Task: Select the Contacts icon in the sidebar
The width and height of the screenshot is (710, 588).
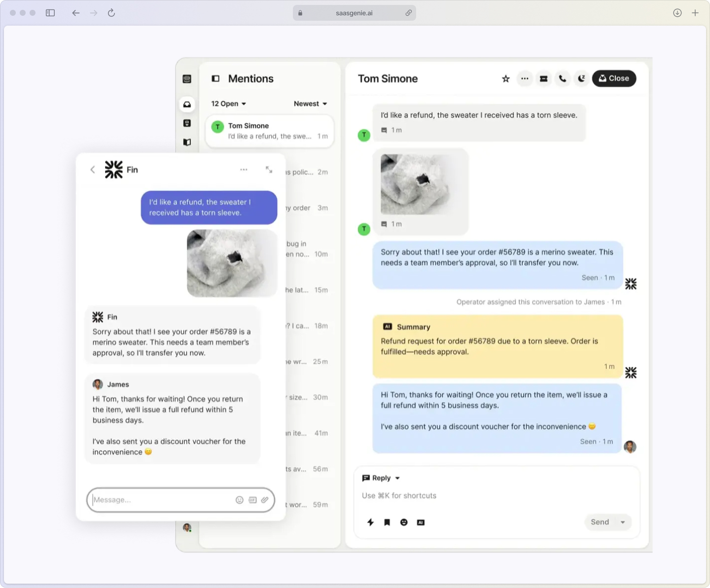Action: [187, 123]
